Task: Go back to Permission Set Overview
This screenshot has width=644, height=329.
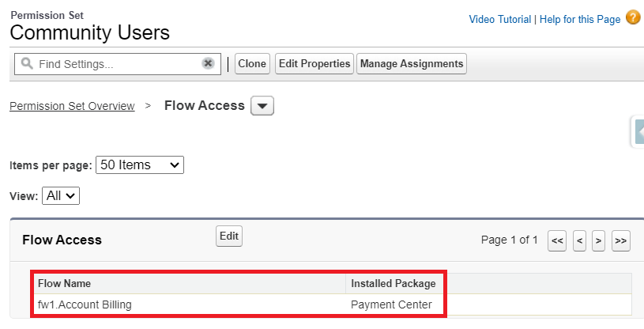Action: 72,106
